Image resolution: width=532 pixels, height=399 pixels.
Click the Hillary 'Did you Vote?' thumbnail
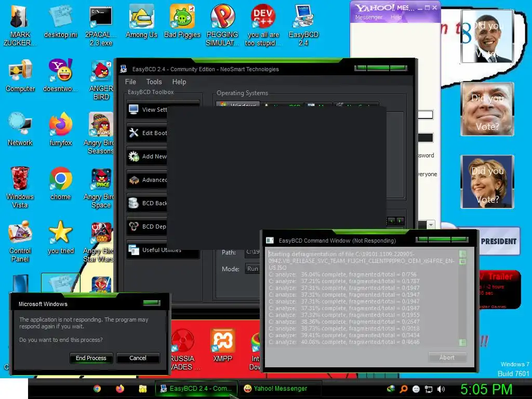point(487,182)
